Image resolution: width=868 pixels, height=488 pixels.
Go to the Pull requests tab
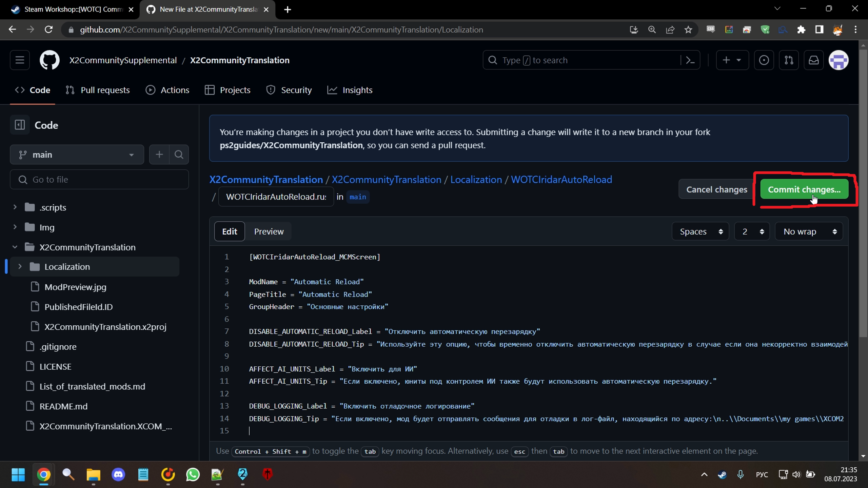98,90
